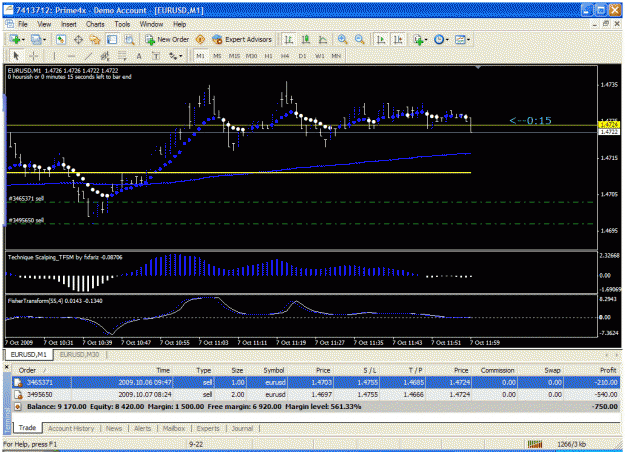Select the Crosshair tool
Screen dimensions: 625x452
pyautogui.click(x=33, y=56)
